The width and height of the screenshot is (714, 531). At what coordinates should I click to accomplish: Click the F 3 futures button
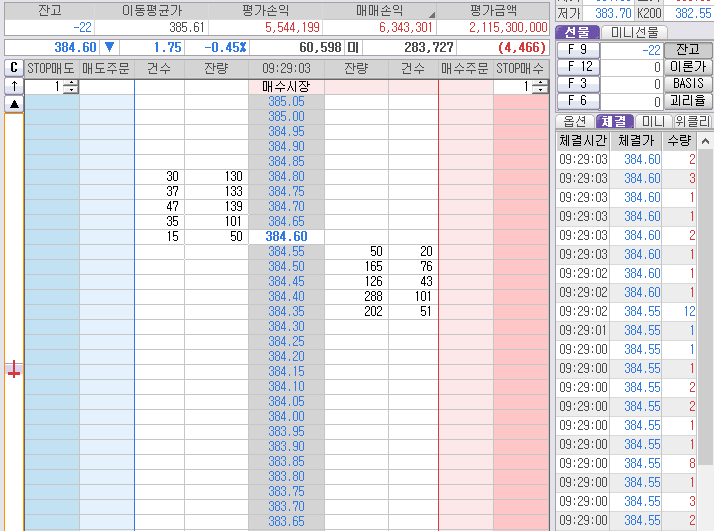[577, 84]
